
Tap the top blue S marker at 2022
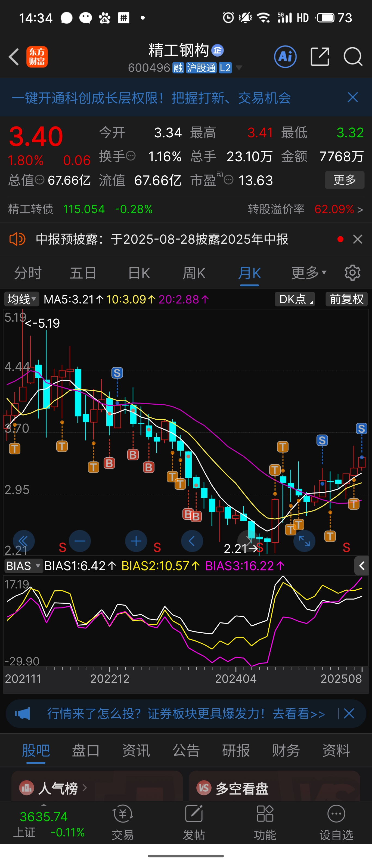(x=117, y=373)
